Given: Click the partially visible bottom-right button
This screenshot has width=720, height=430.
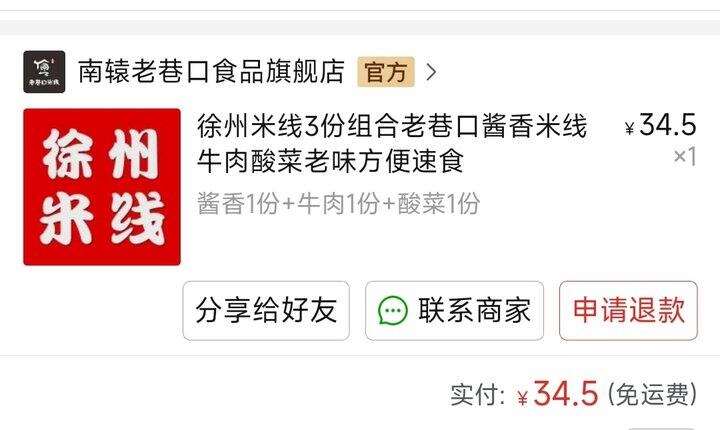Looking at the screenshot, I should tap(661, 428).
